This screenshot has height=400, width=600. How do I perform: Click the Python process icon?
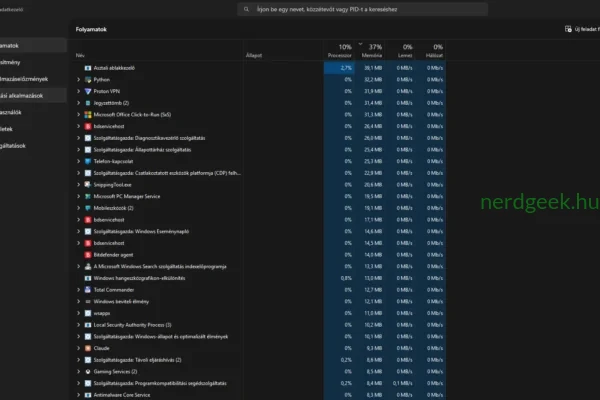coord(88,80)
